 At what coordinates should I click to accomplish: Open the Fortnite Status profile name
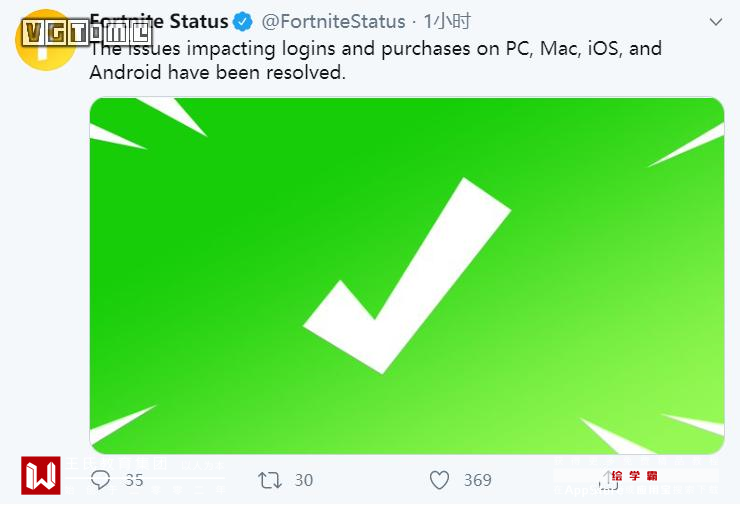[160, 21]
